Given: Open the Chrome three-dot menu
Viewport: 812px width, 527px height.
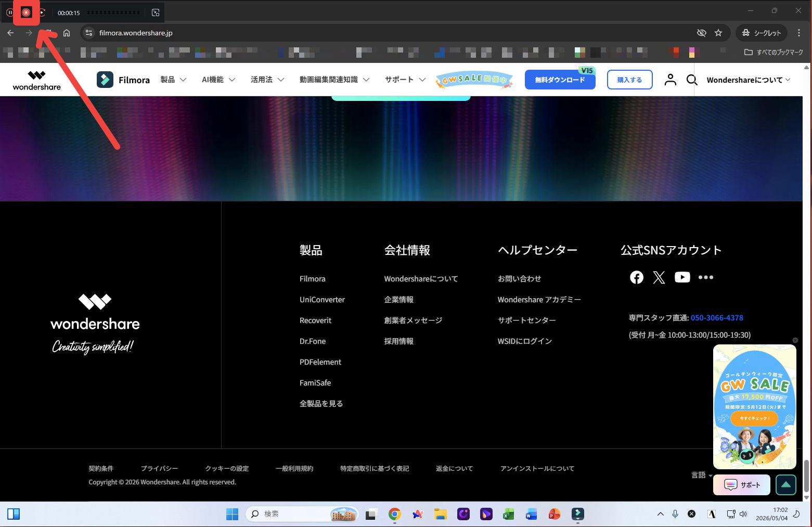Looking at the screenshot, I should (799, 33).
